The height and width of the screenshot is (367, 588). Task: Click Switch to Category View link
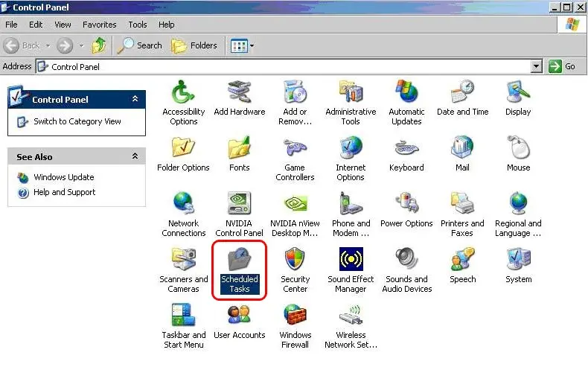coord(77,121)
